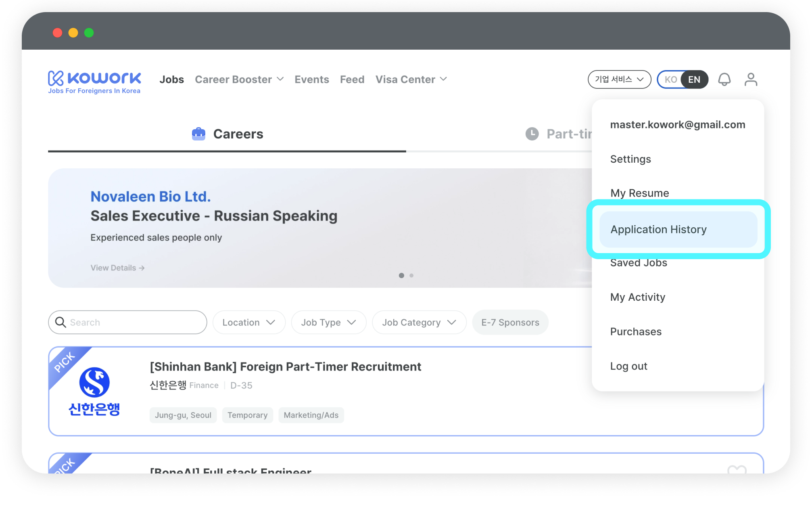Open My Activity from the menu

tap(638, 297)
